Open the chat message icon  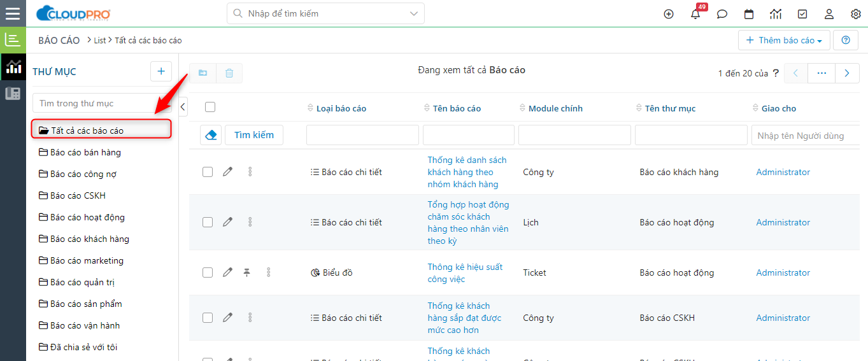pos(722,14)
